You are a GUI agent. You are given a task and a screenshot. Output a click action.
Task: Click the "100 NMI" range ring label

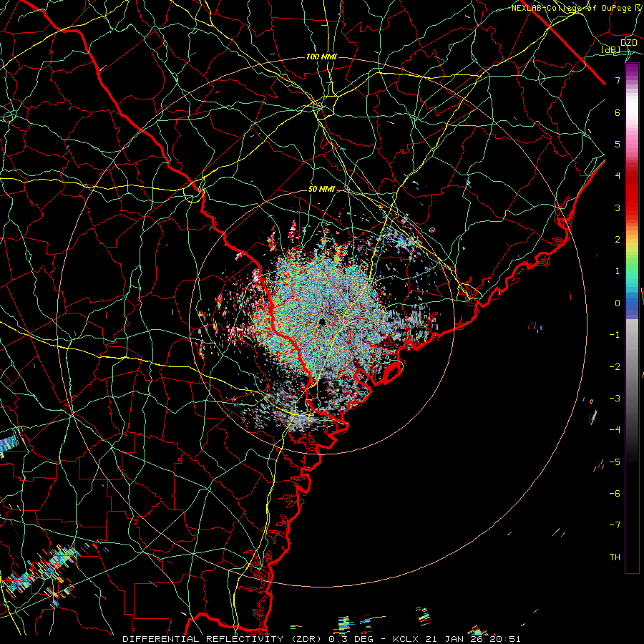[x=321, y=57]
